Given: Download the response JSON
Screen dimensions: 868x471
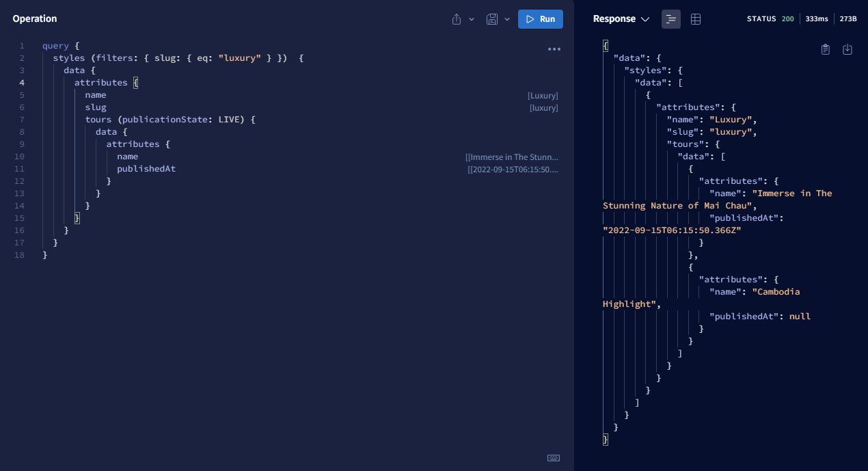Looking at the screenshot, I should click(847, 49).
